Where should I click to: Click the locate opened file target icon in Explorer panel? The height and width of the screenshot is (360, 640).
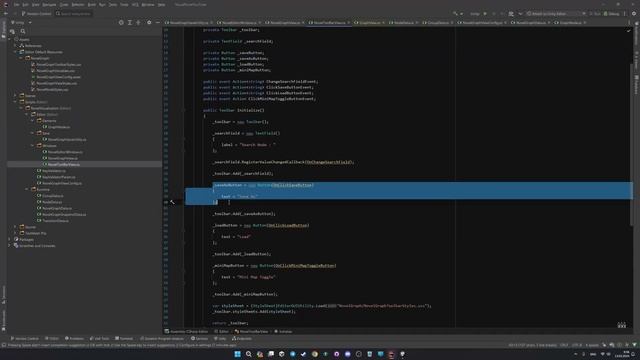pyautogui.click(x=121, y=22)
